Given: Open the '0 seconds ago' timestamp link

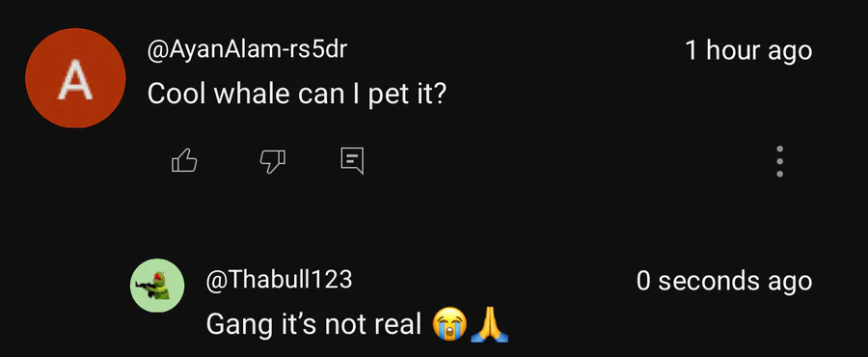Looking at the screenshot, I should pos(724,280).
